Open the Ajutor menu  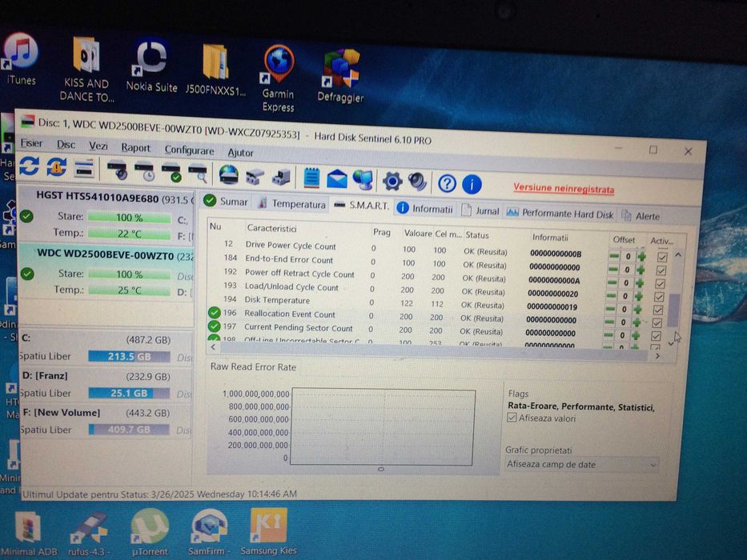(240, 152)
